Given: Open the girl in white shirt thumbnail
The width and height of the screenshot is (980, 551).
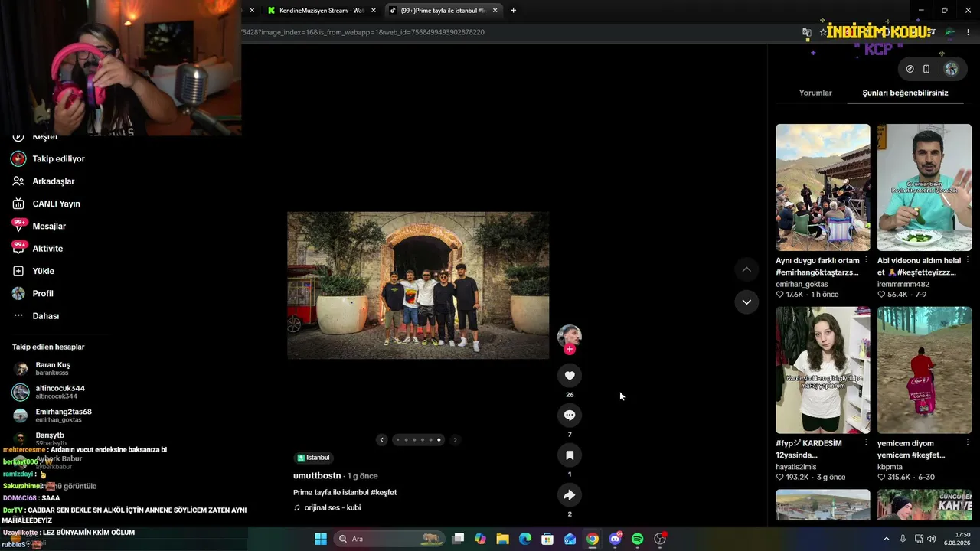Looking at the screenshot, I should (x=823, y=370).
